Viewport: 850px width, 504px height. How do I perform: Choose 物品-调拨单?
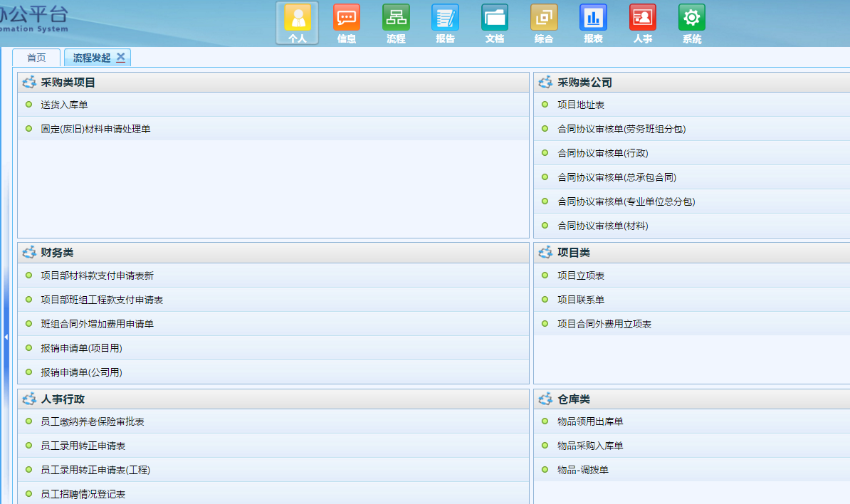pyautogui.click(x=583, y=470)
